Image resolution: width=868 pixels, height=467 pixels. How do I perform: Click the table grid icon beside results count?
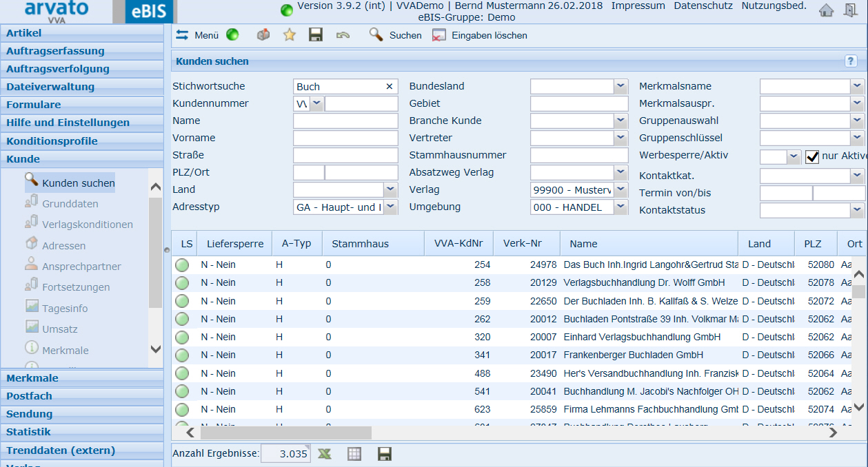[x=354, y=454]
